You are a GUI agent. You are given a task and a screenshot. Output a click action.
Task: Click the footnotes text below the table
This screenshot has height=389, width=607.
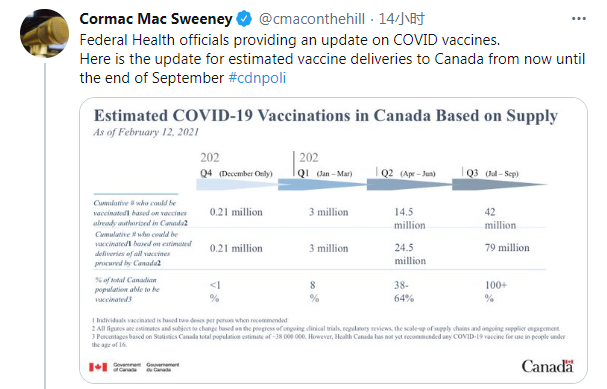click(x=328, y=332)
